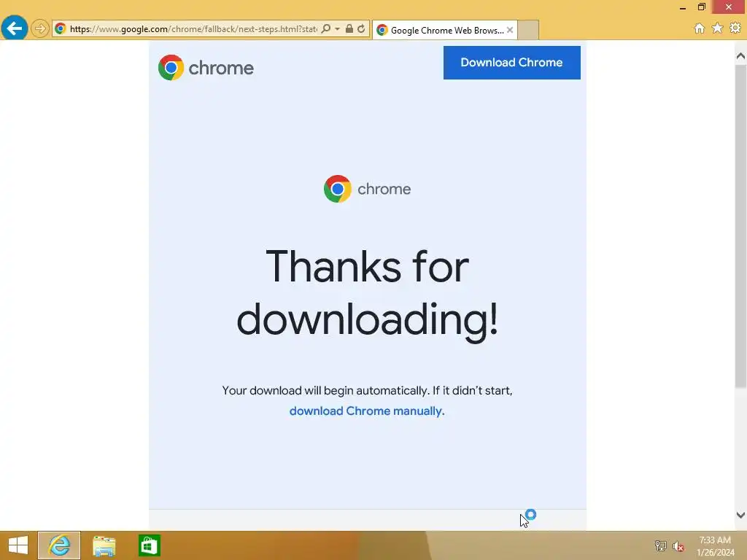The height and width of the screenshot is (560, 747).
Task: Click the centered chrome logo image
Action: [x=368, y=189]
